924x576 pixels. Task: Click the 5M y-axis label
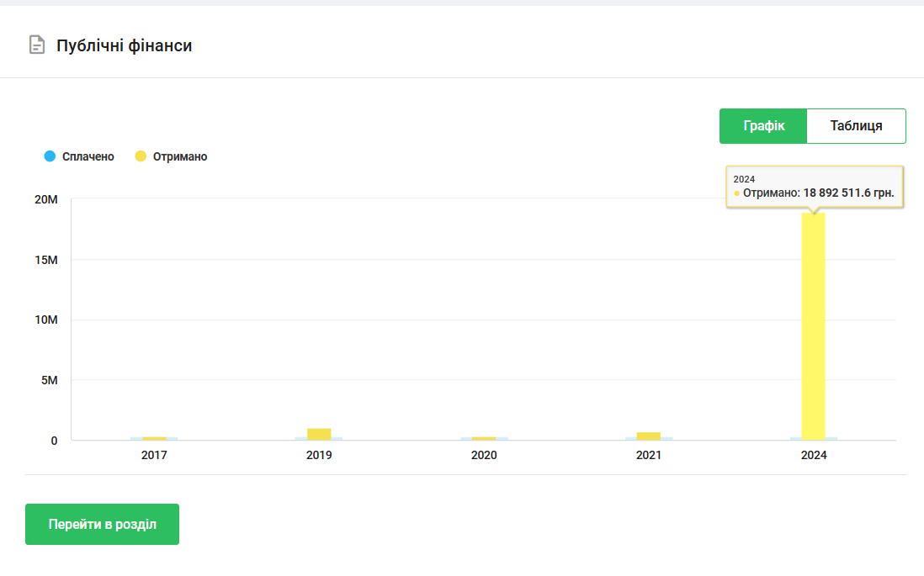(50, 380)
